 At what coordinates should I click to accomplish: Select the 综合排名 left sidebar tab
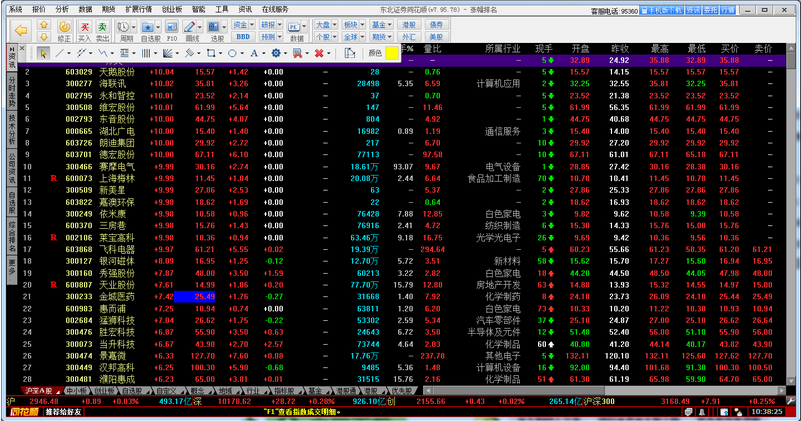point(11,237)
